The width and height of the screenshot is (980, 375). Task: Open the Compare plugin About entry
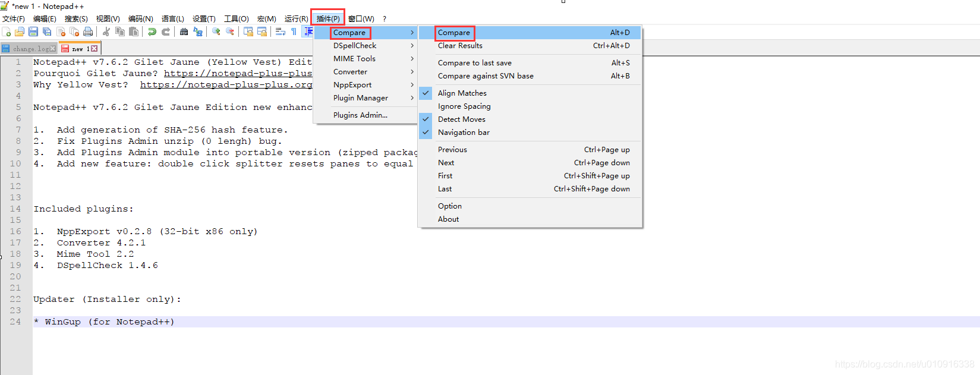click(x=530, y=219)
